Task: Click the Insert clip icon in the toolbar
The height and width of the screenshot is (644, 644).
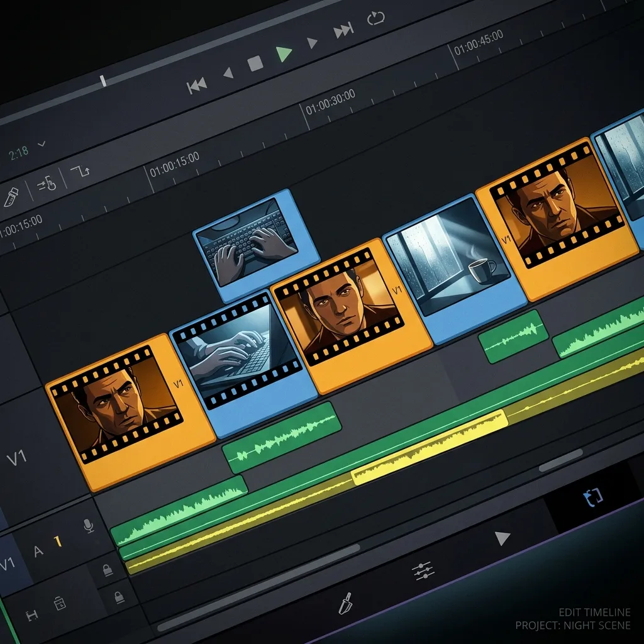Action: (x=80, y=172)
